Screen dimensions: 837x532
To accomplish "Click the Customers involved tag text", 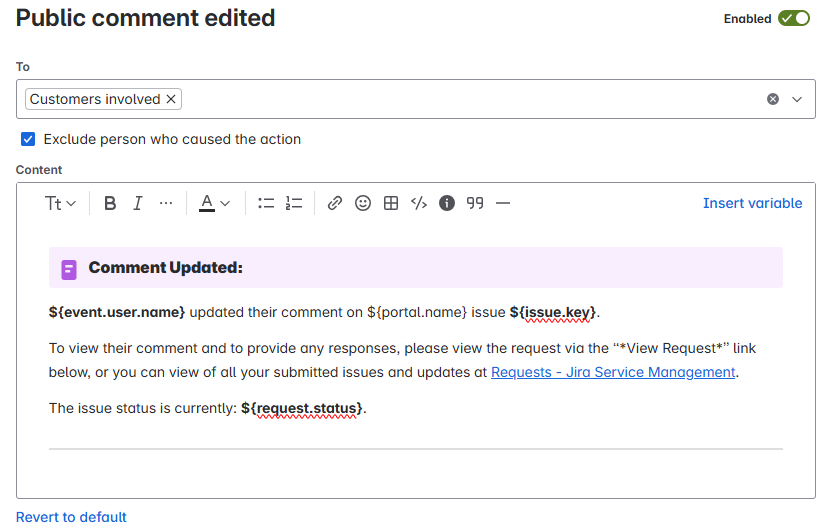I will click(x=95, y=99).
